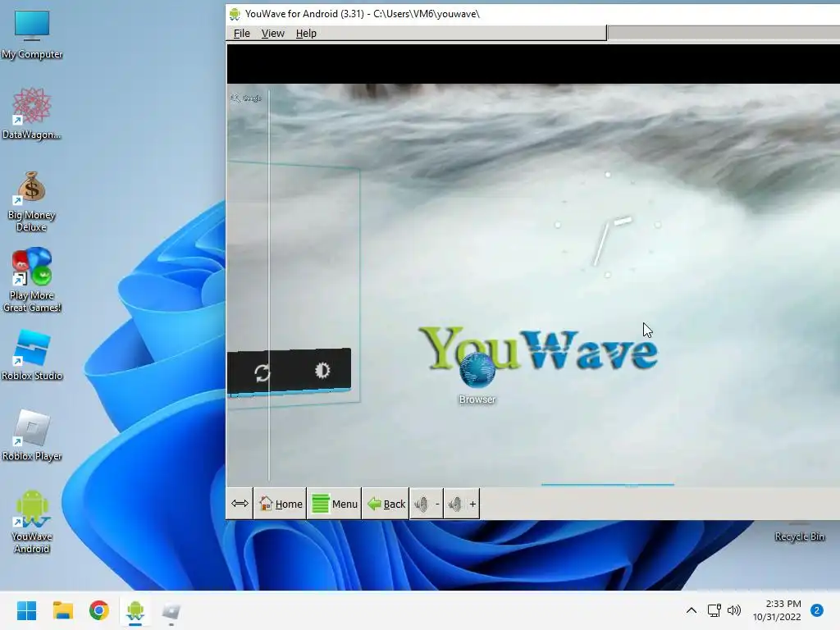Raise volume with the speaker plus button
This screenshot has width=840, height=630.
462,504
